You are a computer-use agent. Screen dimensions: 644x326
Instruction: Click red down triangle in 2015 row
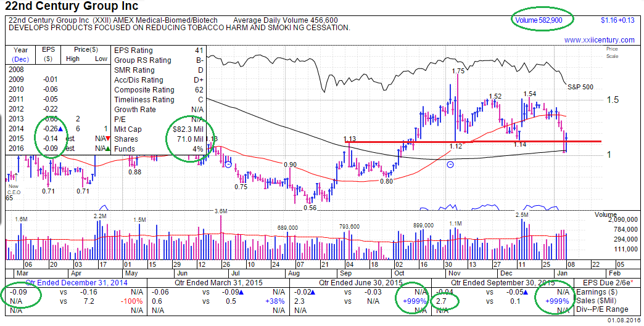109,139
